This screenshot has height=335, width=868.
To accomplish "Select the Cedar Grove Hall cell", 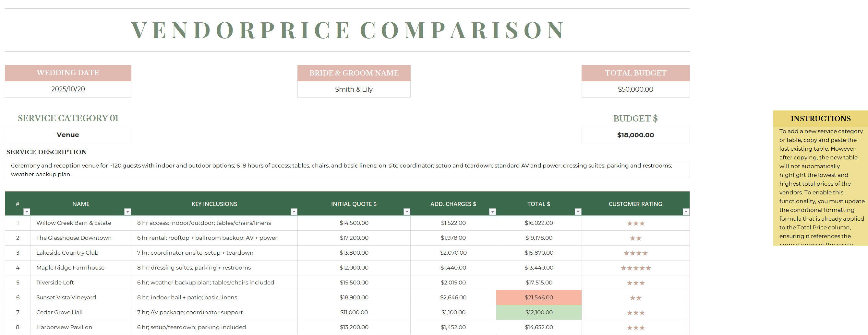I will (x=80, y=312).
